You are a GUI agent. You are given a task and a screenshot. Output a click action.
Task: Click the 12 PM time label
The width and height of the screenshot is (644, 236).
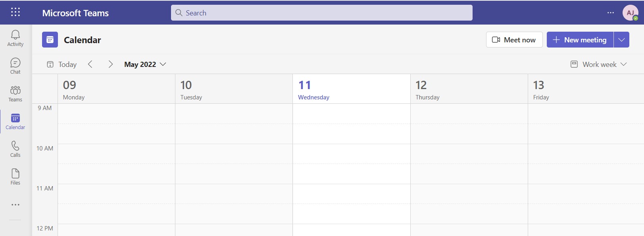(x=45, y=228)
